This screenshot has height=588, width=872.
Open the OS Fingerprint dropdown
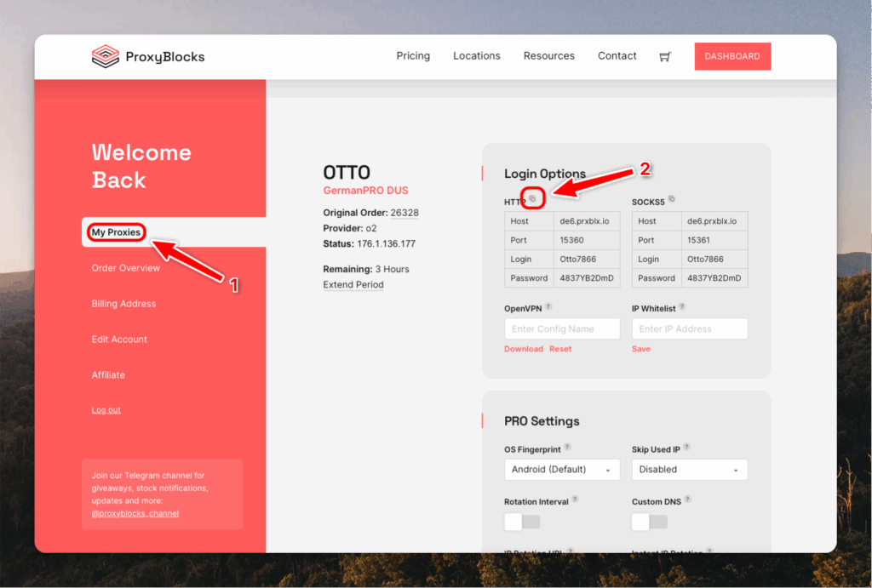coord(562,470)
